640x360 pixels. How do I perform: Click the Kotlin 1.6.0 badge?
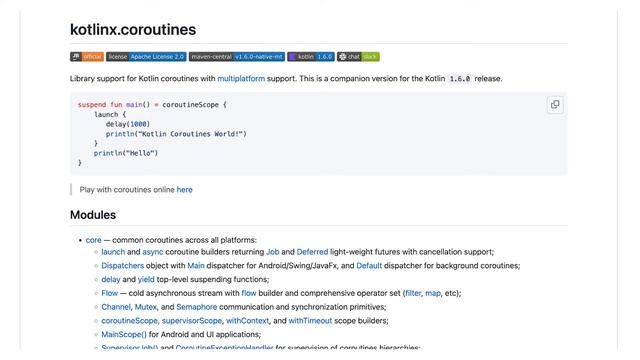311,57
